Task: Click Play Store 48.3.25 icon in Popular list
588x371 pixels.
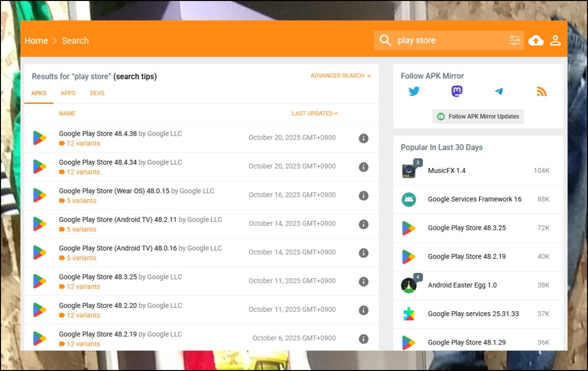Action: pos(409,228)
